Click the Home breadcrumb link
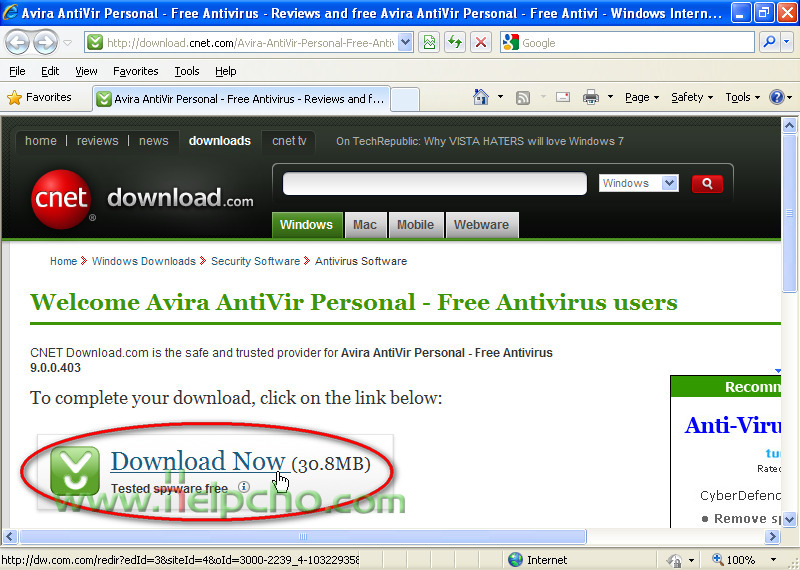 click(63, 261)
